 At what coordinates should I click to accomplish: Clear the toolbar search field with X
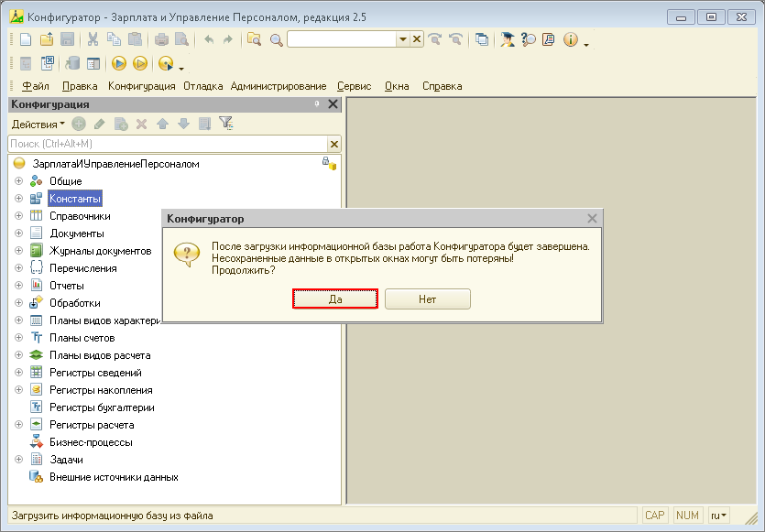click(417, 39)
